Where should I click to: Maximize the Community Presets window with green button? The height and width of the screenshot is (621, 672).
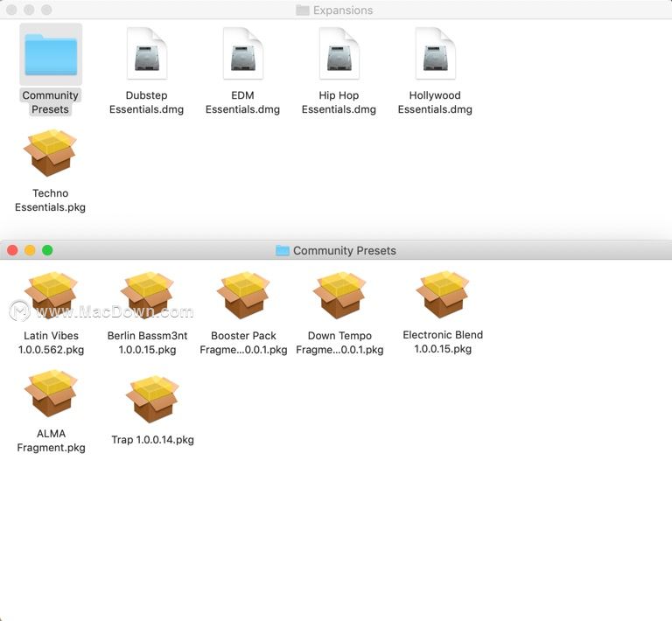47,250
